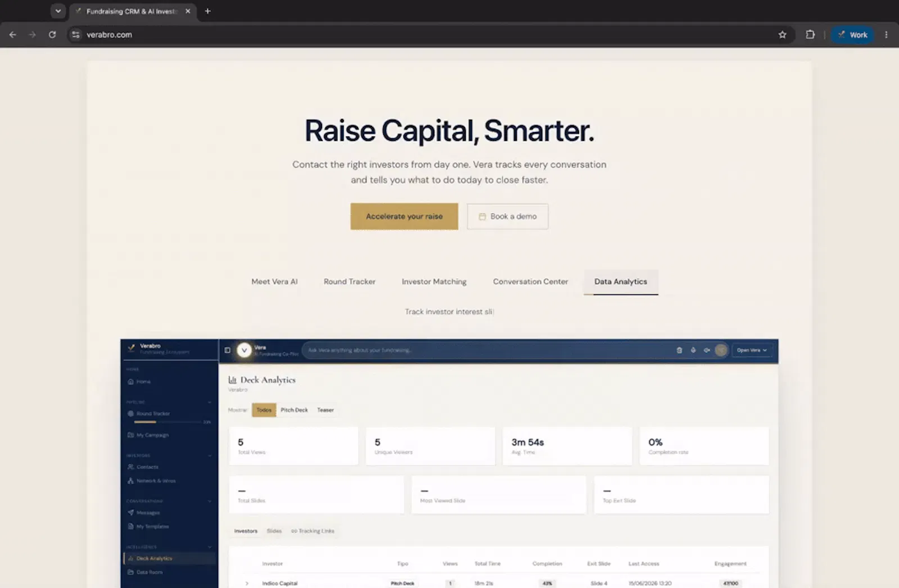
Task: Select the Data Analytics tab
Action: pyautogui.click(x=621, y=281)
